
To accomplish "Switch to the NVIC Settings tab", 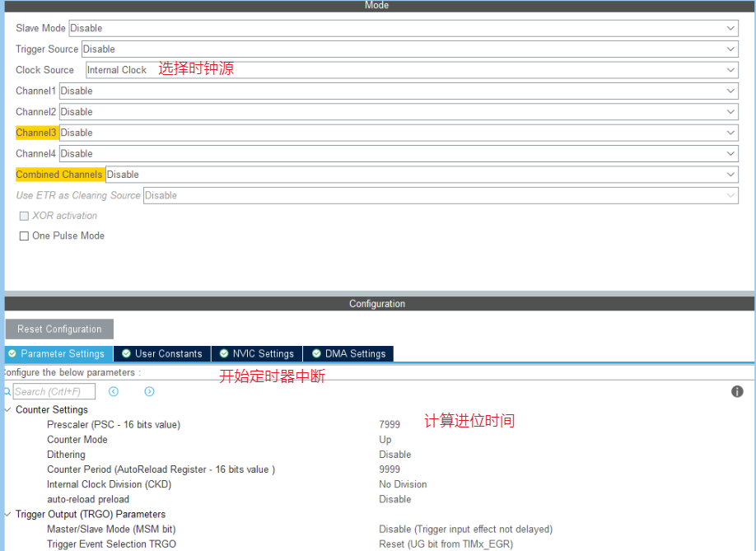I will 256,354.
